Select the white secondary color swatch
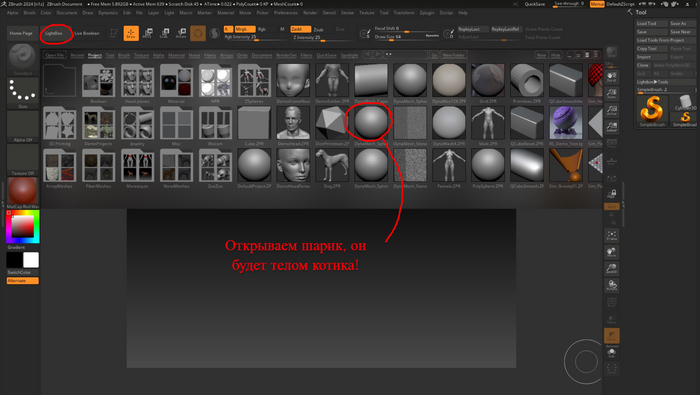700x395 pixels. [31, 260]
